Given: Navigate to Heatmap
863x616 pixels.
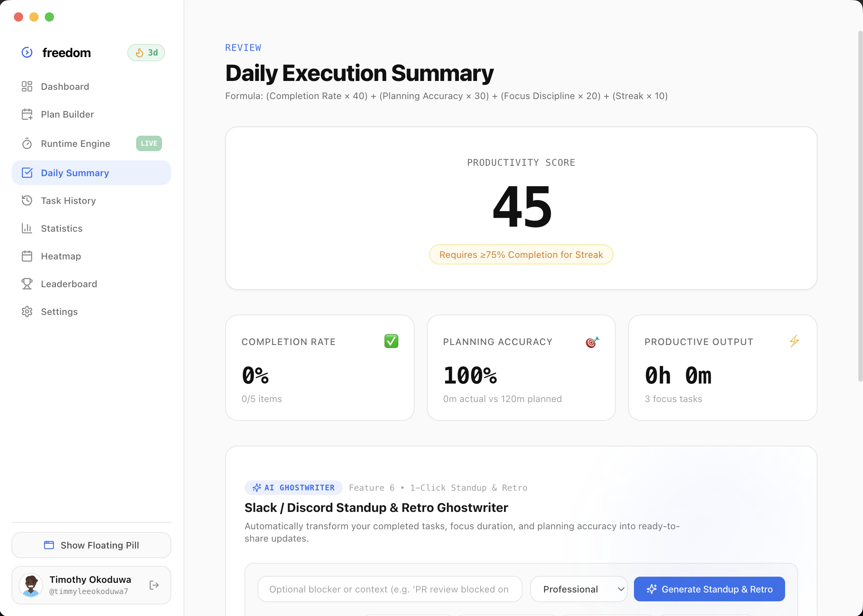Looking at the screenshot, I should coord(91,256).
